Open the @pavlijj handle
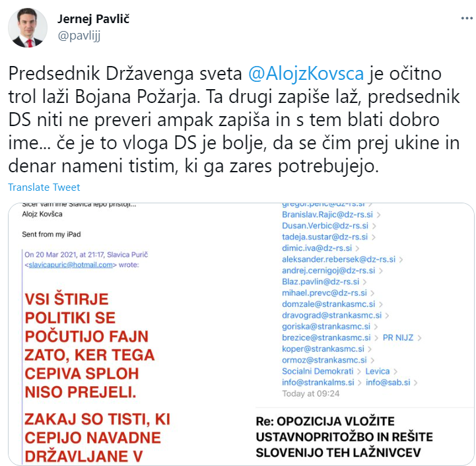This screenshot has width=476, height=466. tap(79, 36)
